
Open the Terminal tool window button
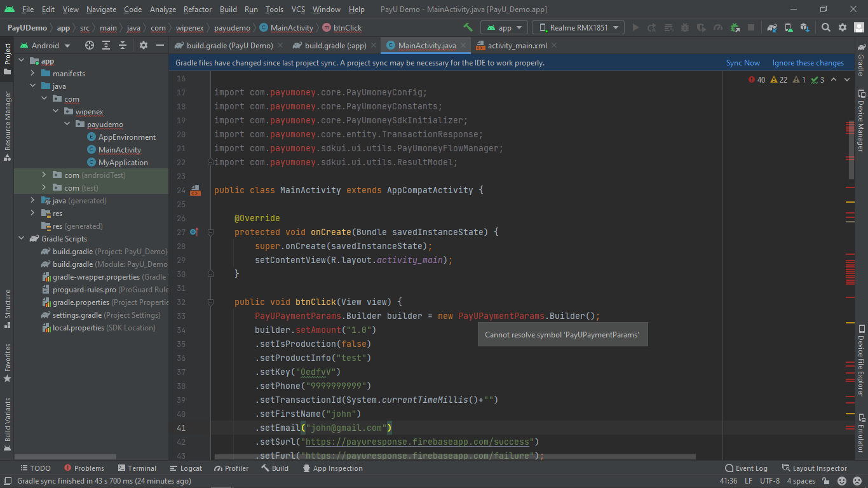(x=137, y=468)
